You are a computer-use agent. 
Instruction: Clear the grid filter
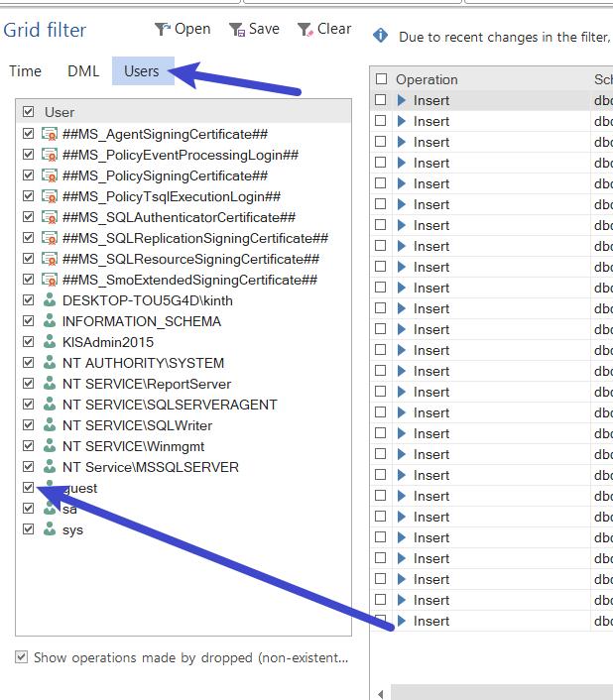click(x=324, y=29)
